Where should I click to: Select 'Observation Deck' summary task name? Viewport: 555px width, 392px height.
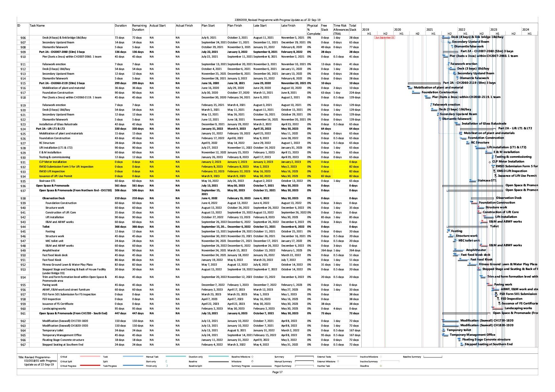[53, 199]
